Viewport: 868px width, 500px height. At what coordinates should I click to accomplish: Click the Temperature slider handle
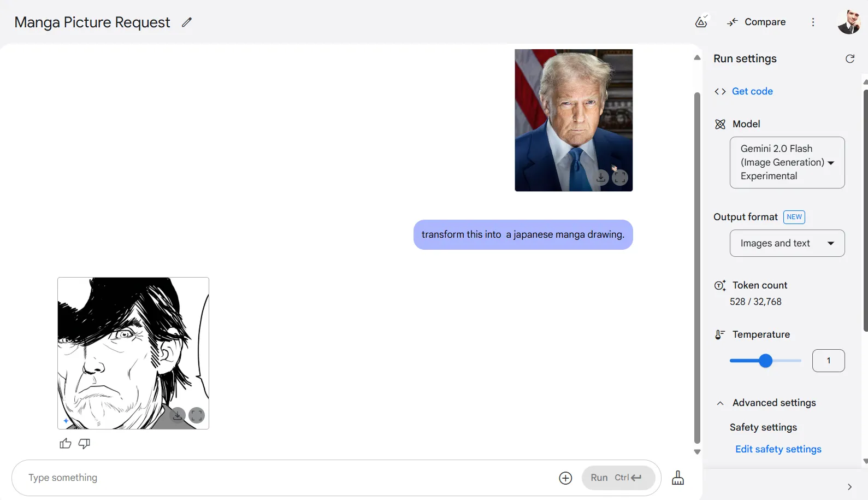[x=765, y=361]
